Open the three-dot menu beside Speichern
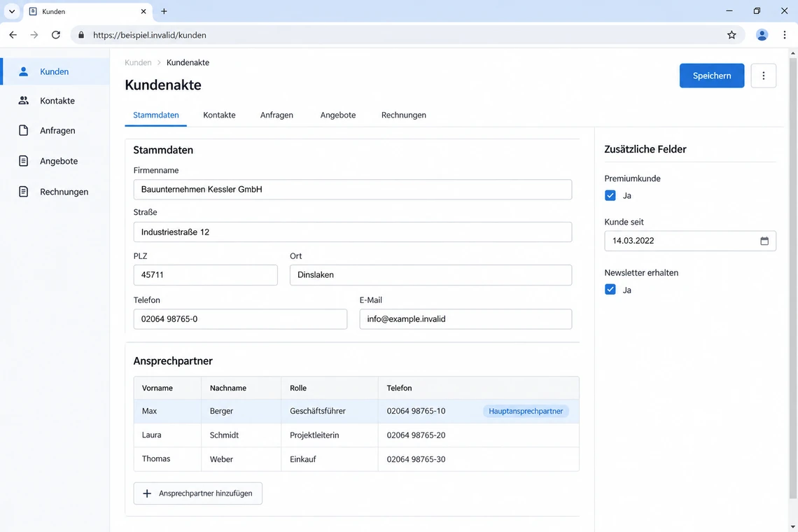The image size is (798, 532). point(763,76)
